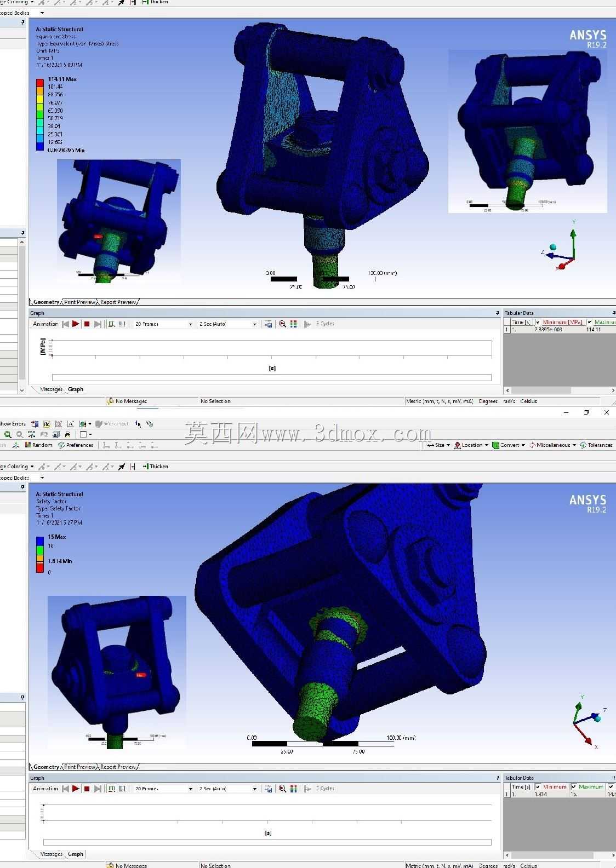The image size is (616, 868).
Task: Open the Convert dropdown menu
Action: point(509,445)
